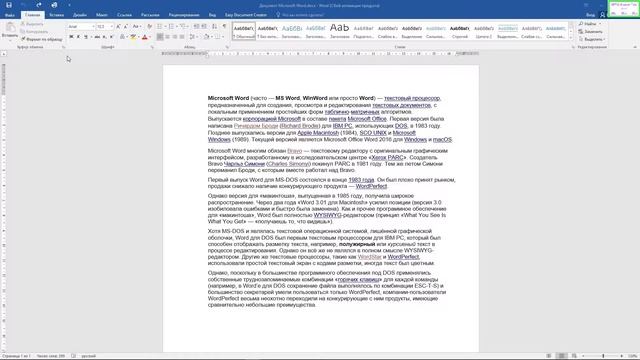Center the paragraph text
This screenshot has height=360, width=640.
pyautogui.click(x=167, y=37)
